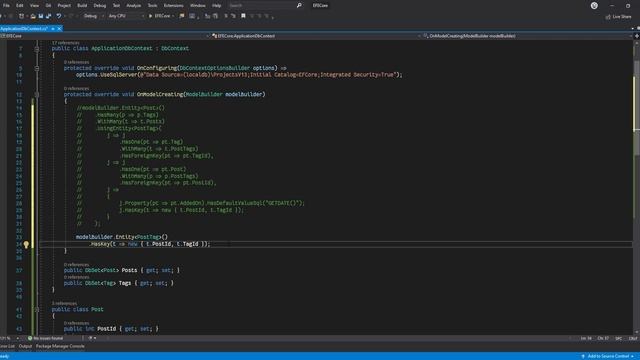Select the ApplicationDbContext.cs tab
The height and width of the screenshot is (360, 640).
pyautogui.click(x=24, y=29)
